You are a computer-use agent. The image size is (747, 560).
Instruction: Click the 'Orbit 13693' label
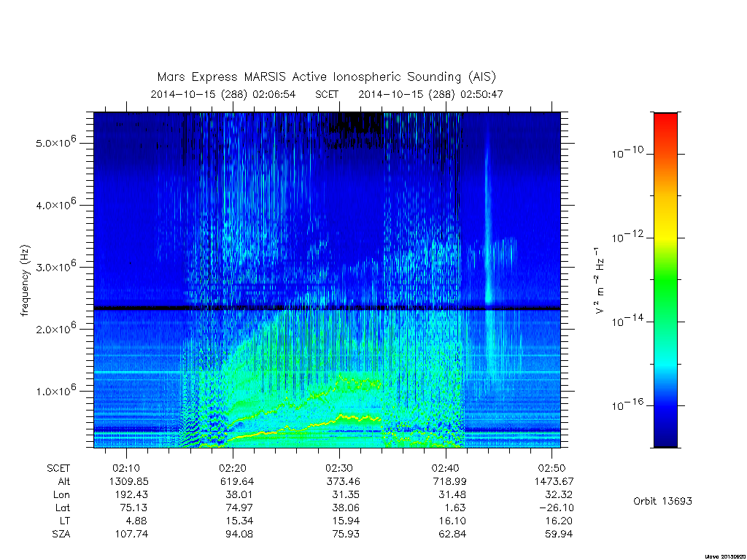click(662, 501)
